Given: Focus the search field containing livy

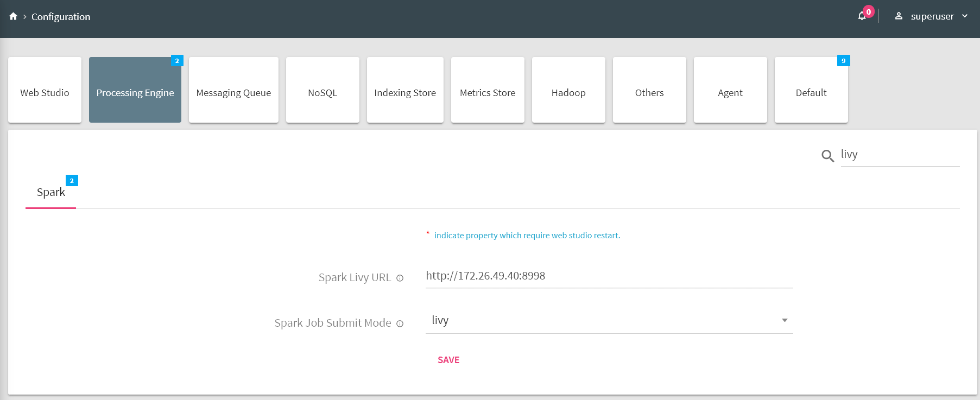Looking at the screenshot, I should click(x=900, y=155).
